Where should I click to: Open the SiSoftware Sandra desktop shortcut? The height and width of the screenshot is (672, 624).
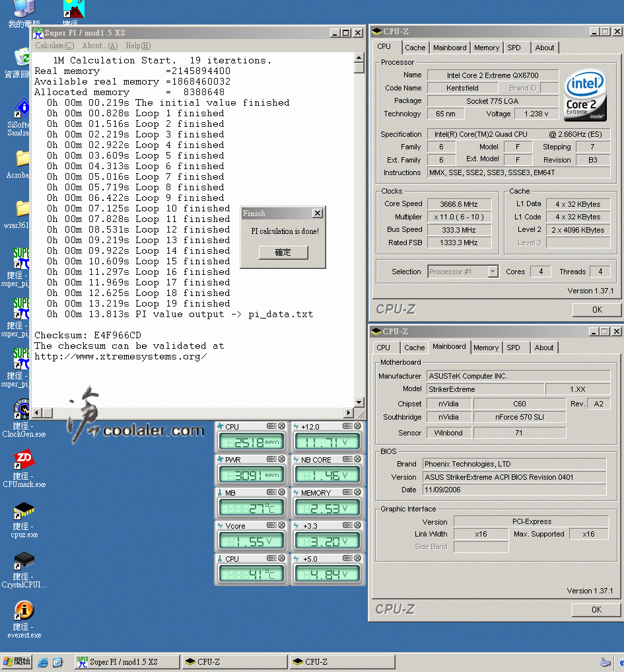coord(22,108)
